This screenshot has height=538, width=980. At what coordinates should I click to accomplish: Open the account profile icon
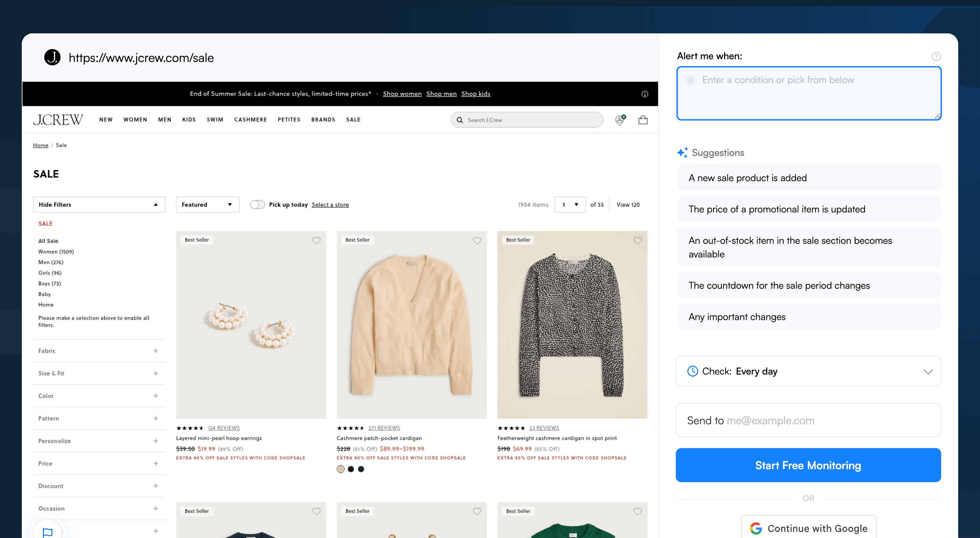[x=620, y=120]
